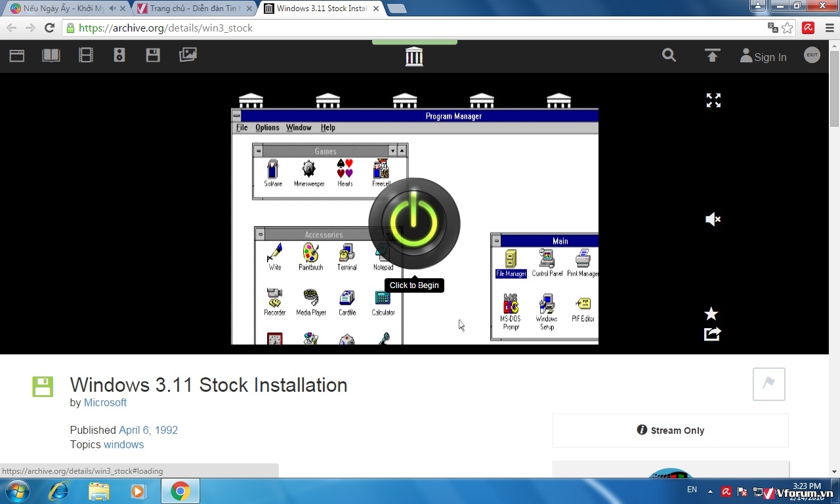Screen dimensions: 840x504
Task: Open Main window control-menu box
Action: 497,241
